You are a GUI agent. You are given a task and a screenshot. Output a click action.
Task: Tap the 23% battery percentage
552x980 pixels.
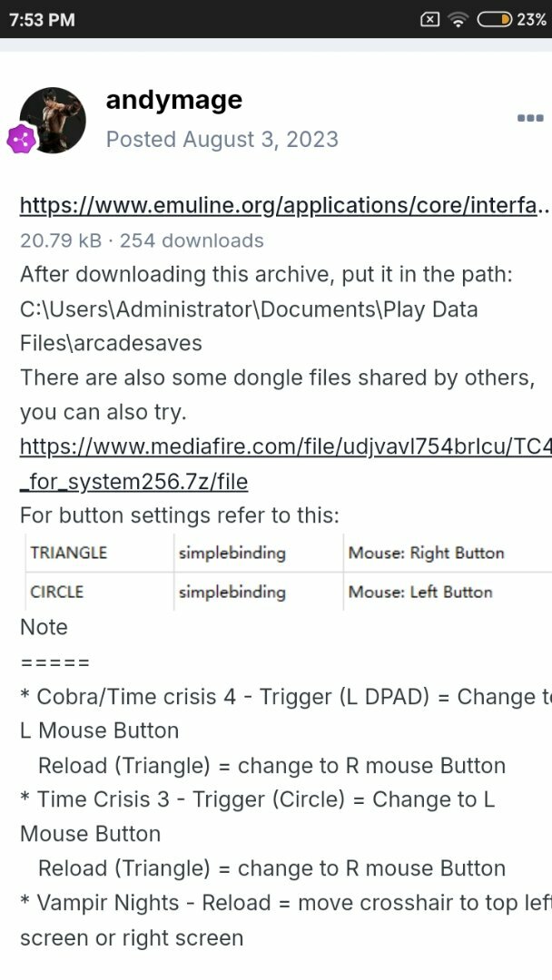[x=531, y=20]
